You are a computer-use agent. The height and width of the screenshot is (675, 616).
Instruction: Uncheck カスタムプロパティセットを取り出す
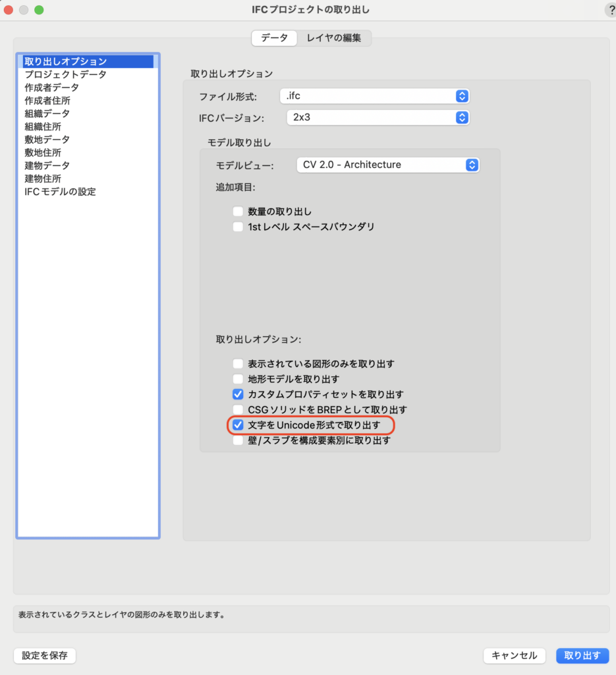click(238, 394)
